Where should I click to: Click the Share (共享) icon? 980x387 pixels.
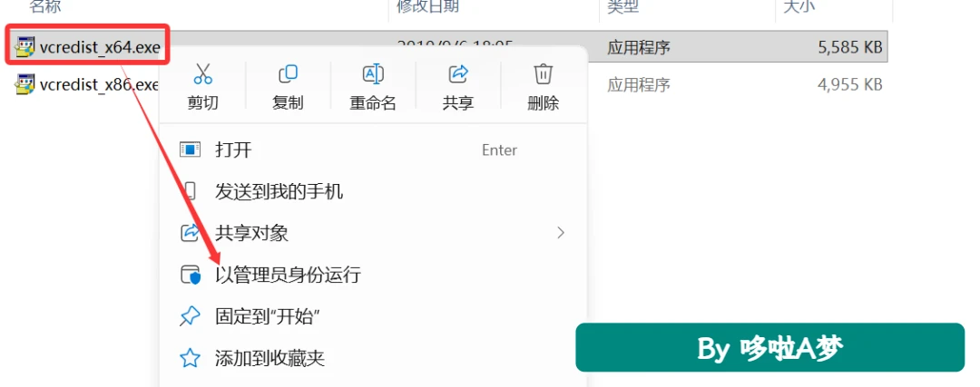458,73
